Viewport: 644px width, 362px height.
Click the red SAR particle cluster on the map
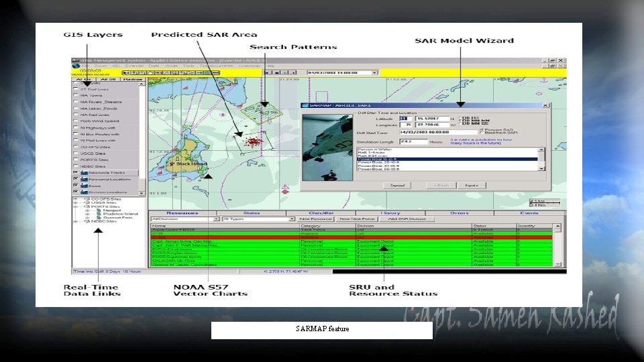point(253,142)
